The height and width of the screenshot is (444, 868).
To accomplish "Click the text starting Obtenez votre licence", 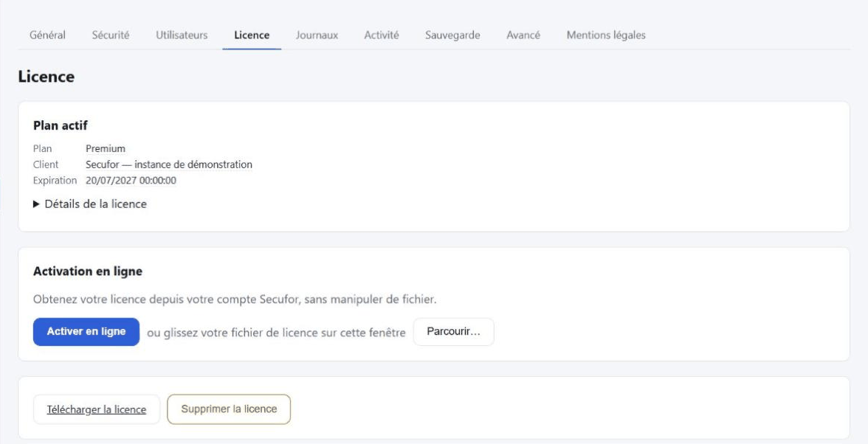I will click(x=235, y=299).
